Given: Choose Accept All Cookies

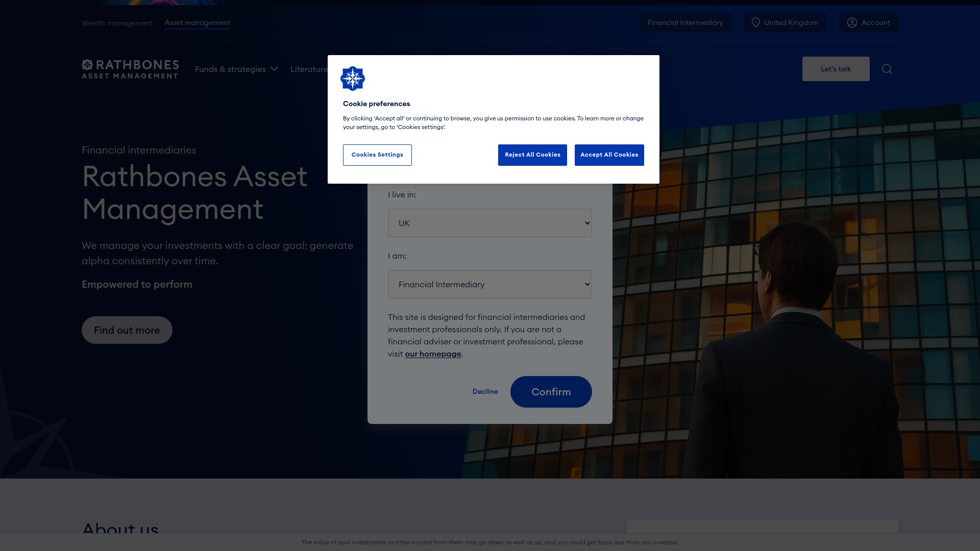Looking at the screenshot, I should [x=609, y=155].
